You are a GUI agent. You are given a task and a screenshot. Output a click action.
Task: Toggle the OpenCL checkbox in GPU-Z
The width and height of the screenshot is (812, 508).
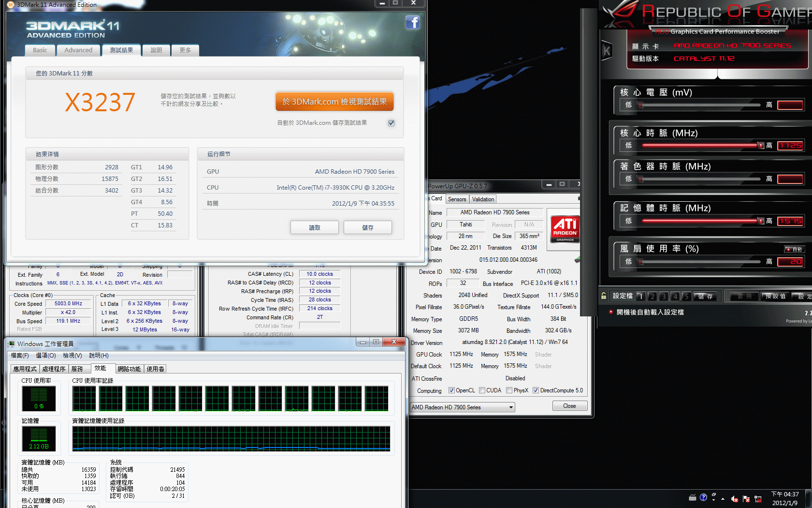pos(451,390)
